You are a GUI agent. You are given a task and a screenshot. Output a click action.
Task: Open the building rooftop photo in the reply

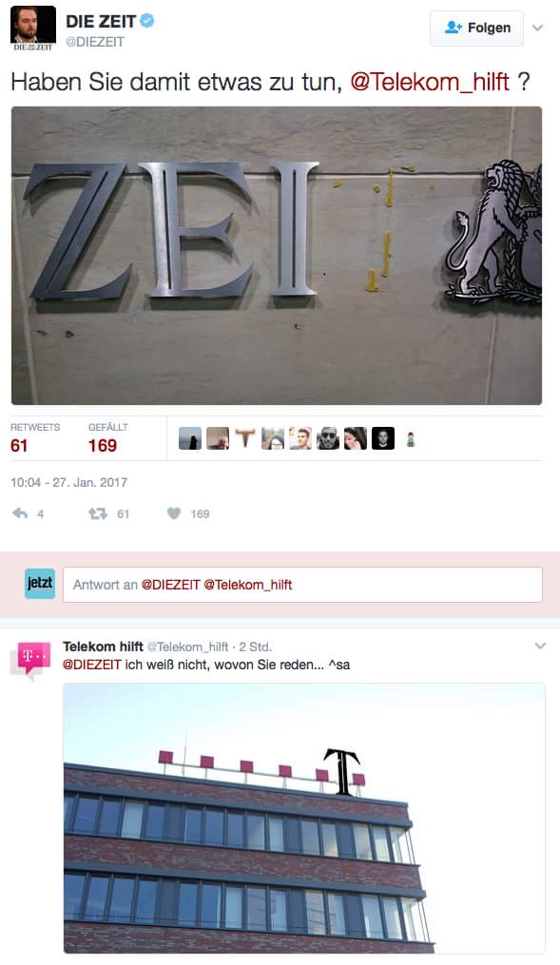[x=304, y=819]
